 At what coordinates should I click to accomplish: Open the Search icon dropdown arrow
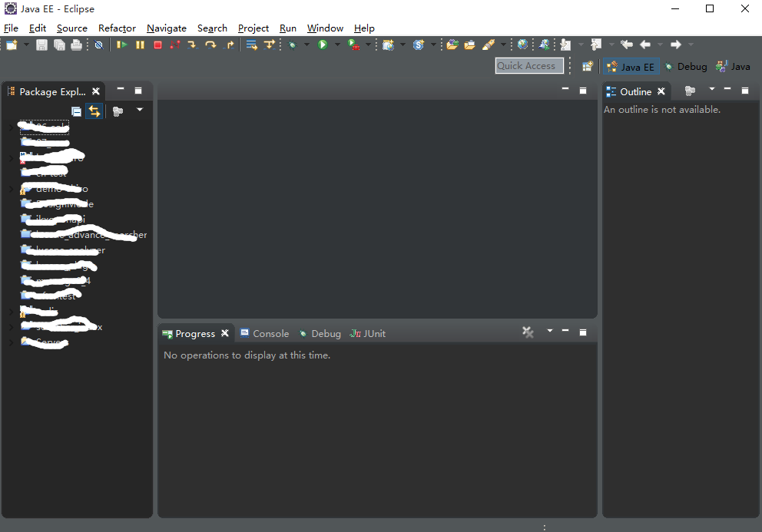tap(503, 45)
